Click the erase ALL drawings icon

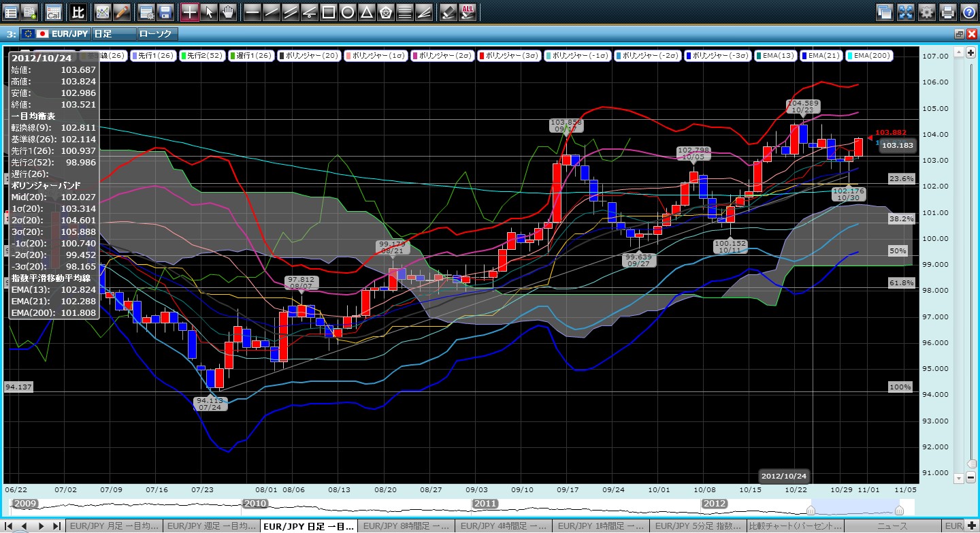468,12
